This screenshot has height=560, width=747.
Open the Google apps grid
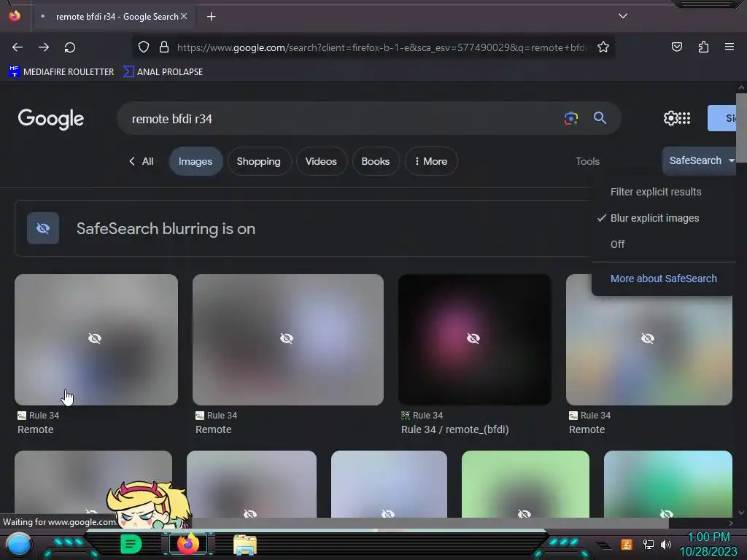click(x=684, y=118)
